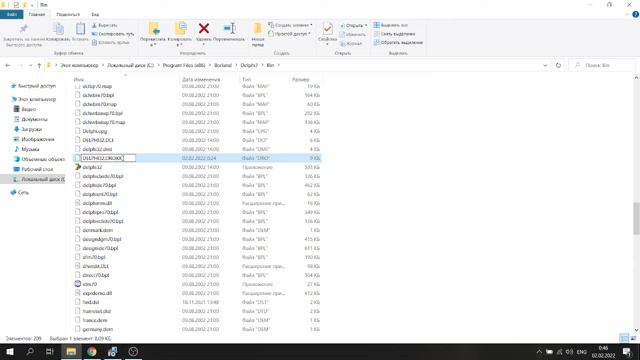The image size is (640, 360).
Task: Click the delphi32 application file icon
Action: tap(78, 167)
